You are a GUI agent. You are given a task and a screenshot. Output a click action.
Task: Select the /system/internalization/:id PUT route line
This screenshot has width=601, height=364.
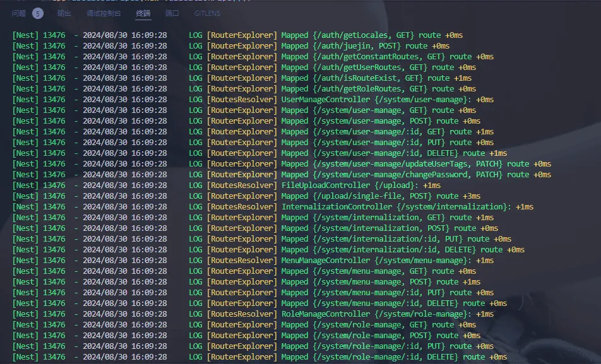pyautogui.click(x=262, y=239)
